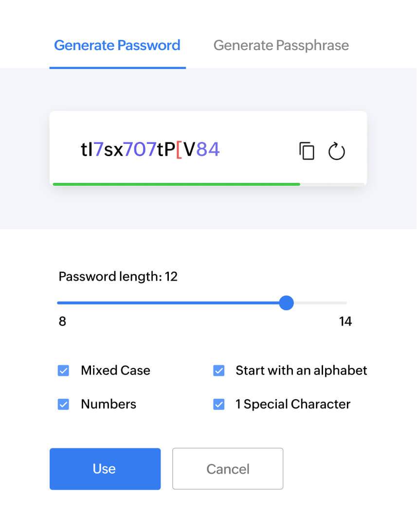Click the number 8 below the slider
Viewport: 417px width, 532px height.
tap(62, 321)
